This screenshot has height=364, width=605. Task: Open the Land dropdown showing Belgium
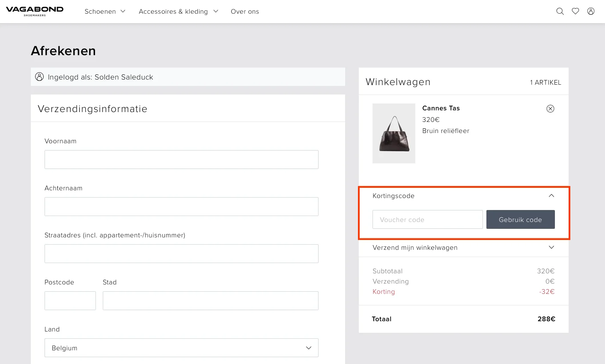182,348
